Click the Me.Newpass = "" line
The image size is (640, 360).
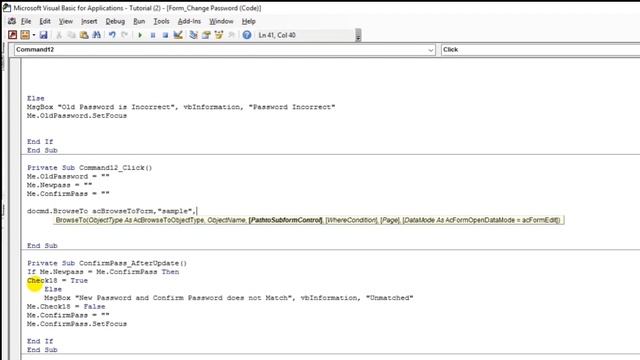coord(60,185)
